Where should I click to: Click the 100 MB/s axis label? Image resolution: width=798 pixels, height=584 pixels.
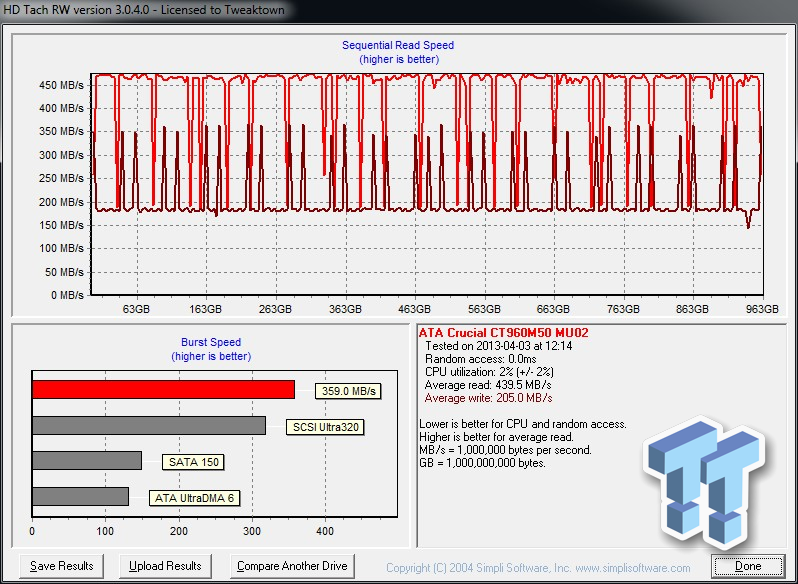point(61,248)
